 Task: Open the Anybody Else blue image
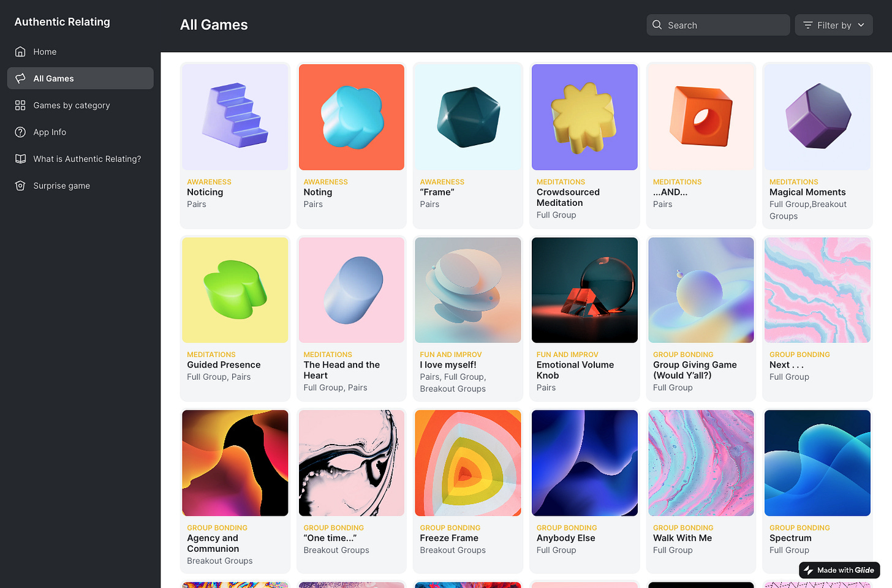click(584, 463)
